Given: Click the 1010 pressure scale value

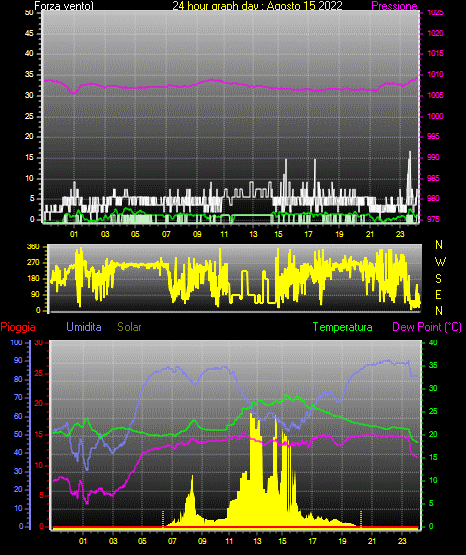Looking at the screenshot, I should pos(436,74).
